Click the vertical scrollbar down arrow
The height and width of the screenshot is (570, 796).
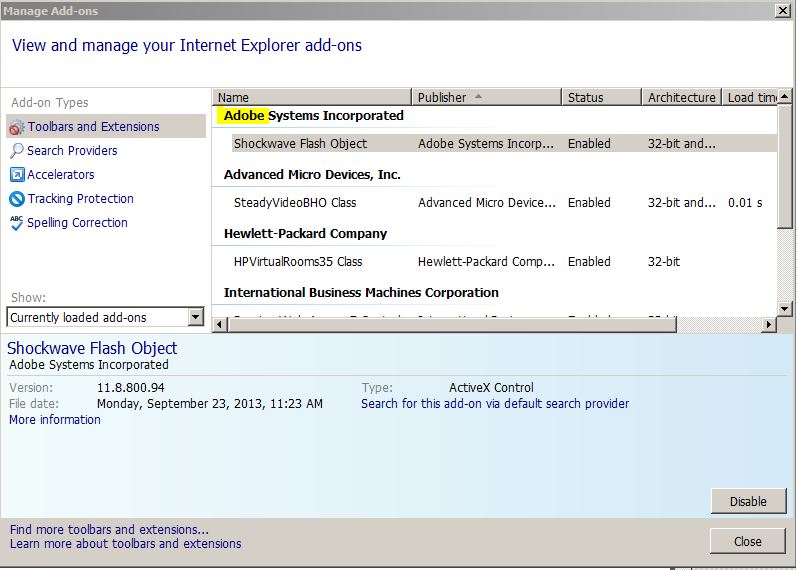coord(784,308)
